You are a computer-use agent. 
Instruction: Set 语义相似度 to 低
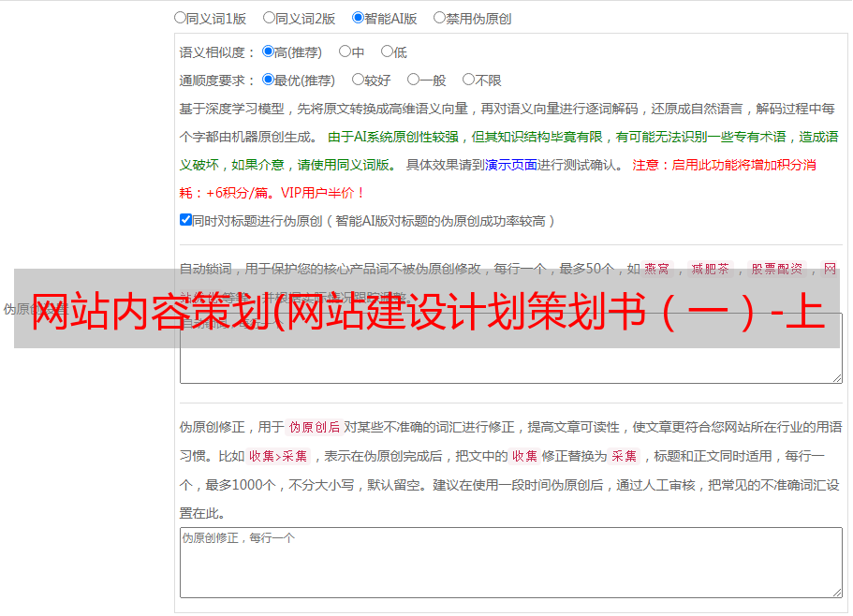point(387,51)
